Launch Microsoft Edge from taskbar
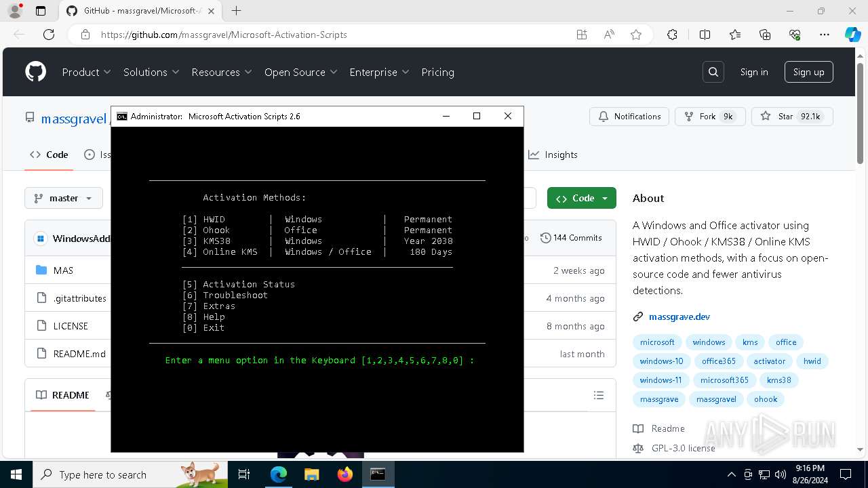The image size is (868, 488). point(279,474)
